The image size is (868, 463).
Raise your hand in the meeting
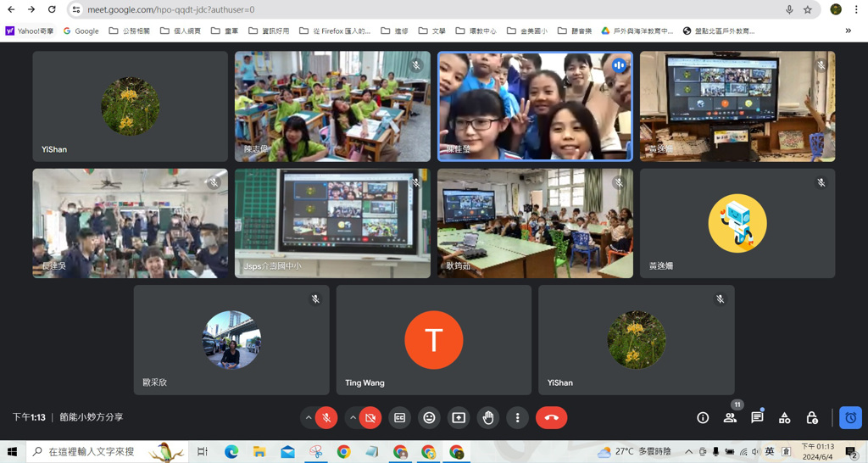coord(487,417)
